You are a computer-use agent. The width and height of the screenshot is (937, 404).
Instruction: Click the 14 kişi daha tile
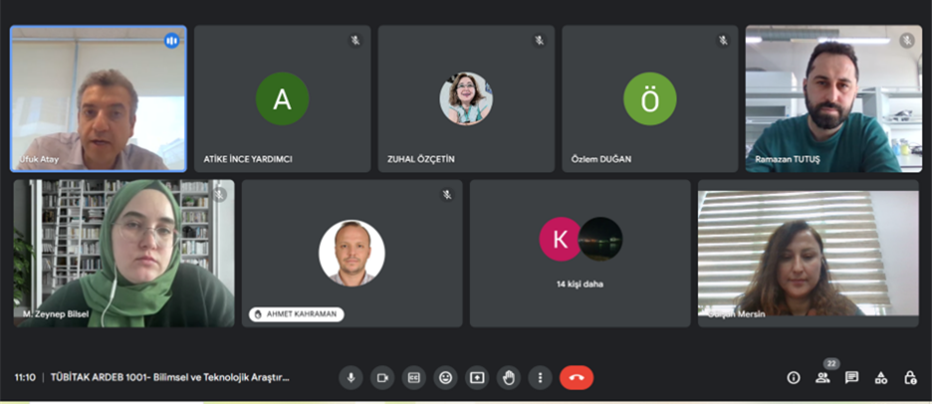[580, 253]
